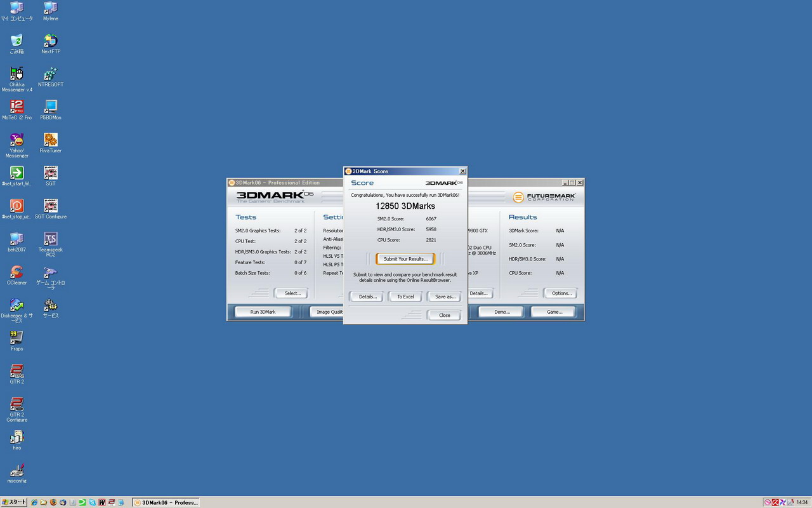Launch Firefox from the quick launch bar
The height and width of the screenshot is (508, 812).
pos(53,502)
